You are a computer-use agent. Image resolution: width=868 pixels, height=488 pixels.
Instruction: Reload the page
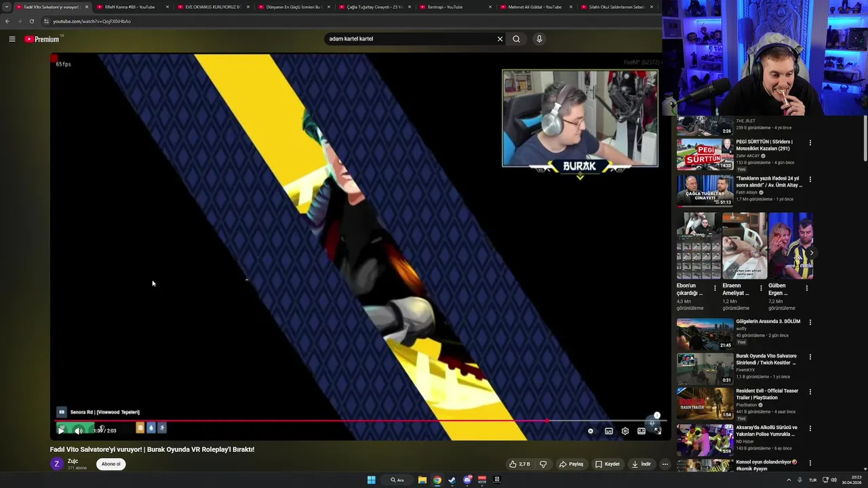pyautogui.click(x=31, y=21)
